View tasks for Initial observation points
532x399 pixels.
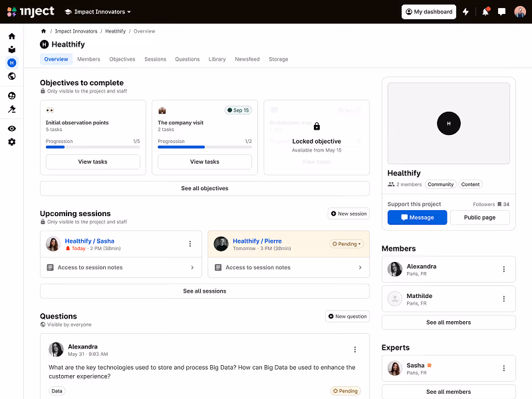[x=92, y=162]
